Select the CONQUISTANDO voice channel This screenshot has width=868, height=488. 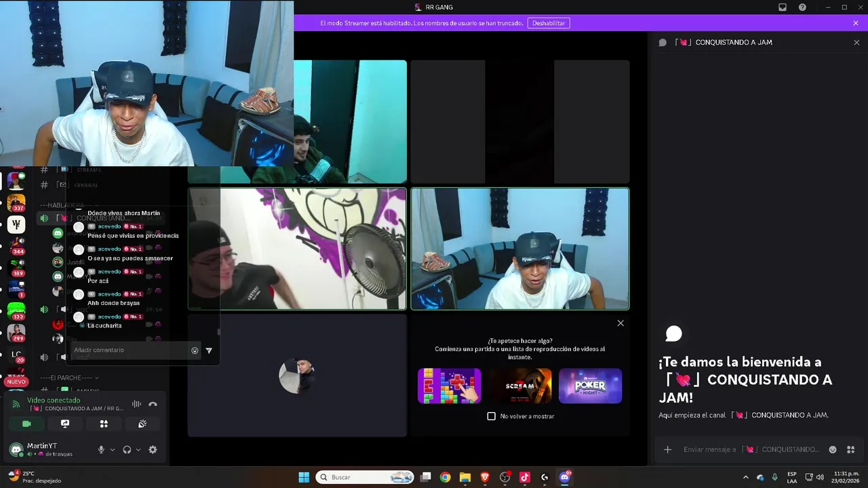pyautogui.click(x=102, y=218)
